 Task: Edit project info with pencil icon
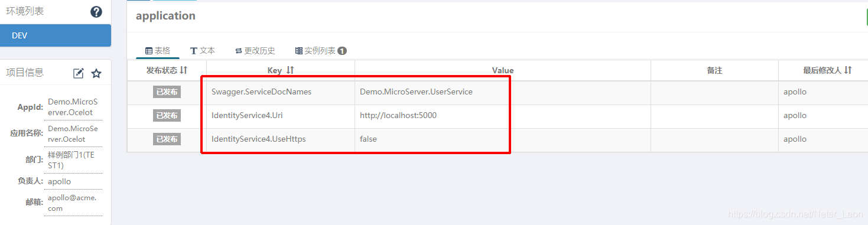tap(79, 73)
